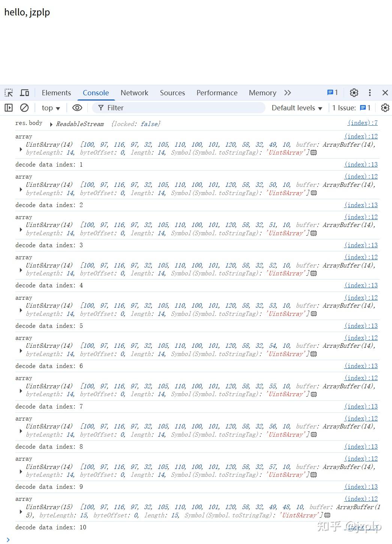Click the messages badge icon showing 1
This screenshot has height=544, width=392.
[x=333, y=93]
